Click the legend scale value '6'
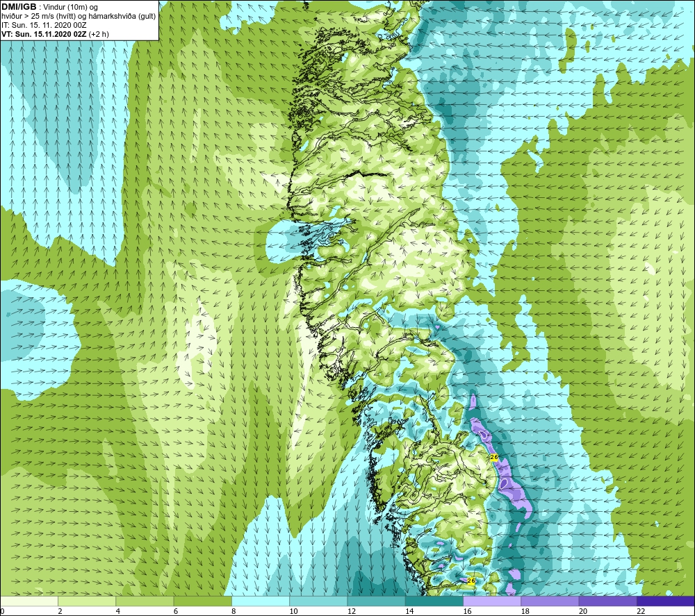 click(176, 612)
